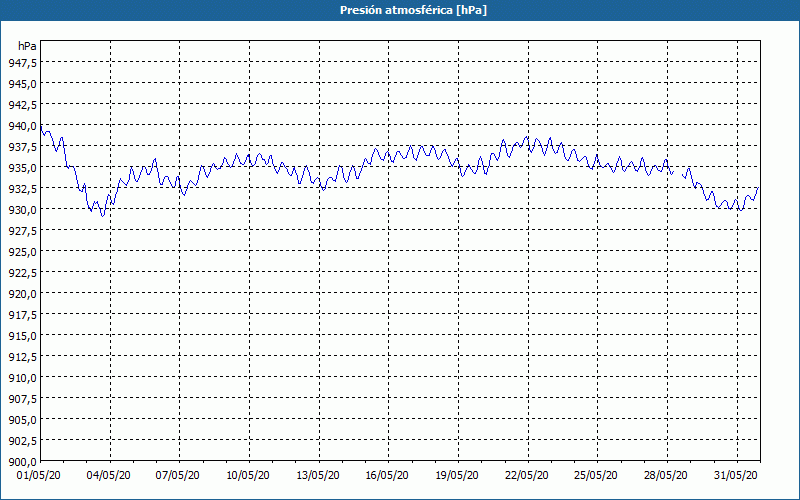
Task: Click the 'hPa' unit label on the axis
Action: pyautogui.click(x=27, y=46)
